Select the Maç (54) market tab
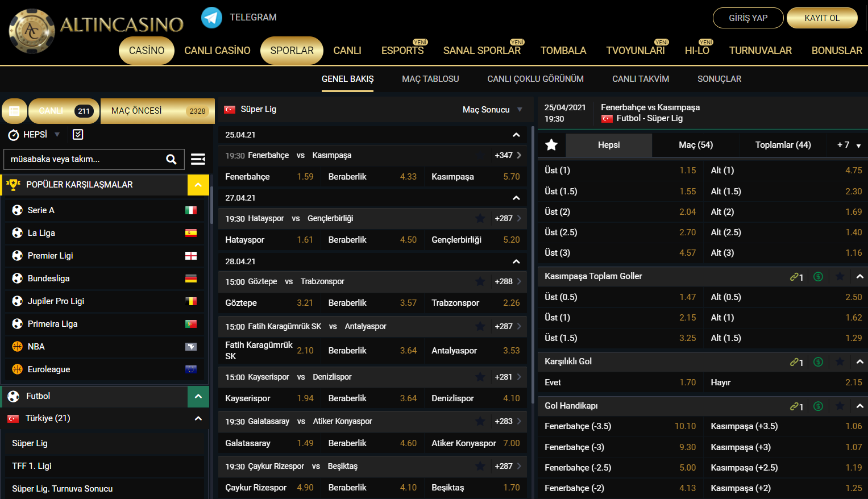Screen dimensions: 868x499 pos(696,145)
